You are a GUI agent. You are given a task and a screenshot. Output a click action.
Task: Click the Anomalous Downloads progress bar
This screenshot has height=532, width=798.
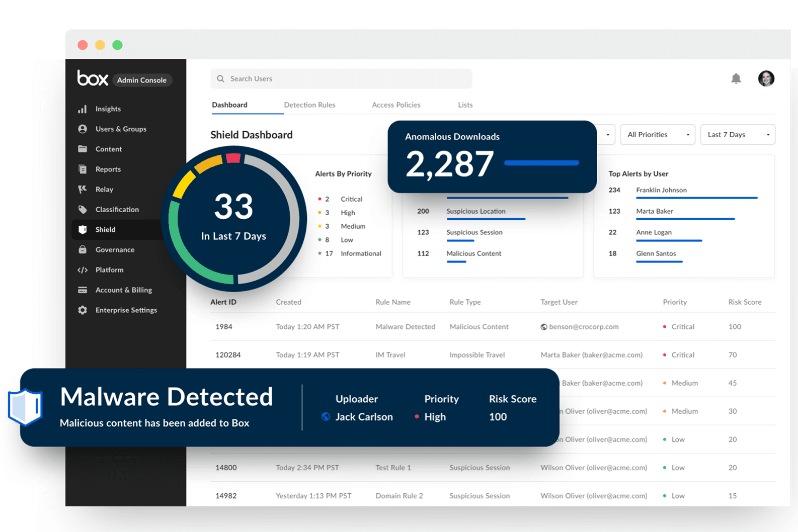point(541,163)
